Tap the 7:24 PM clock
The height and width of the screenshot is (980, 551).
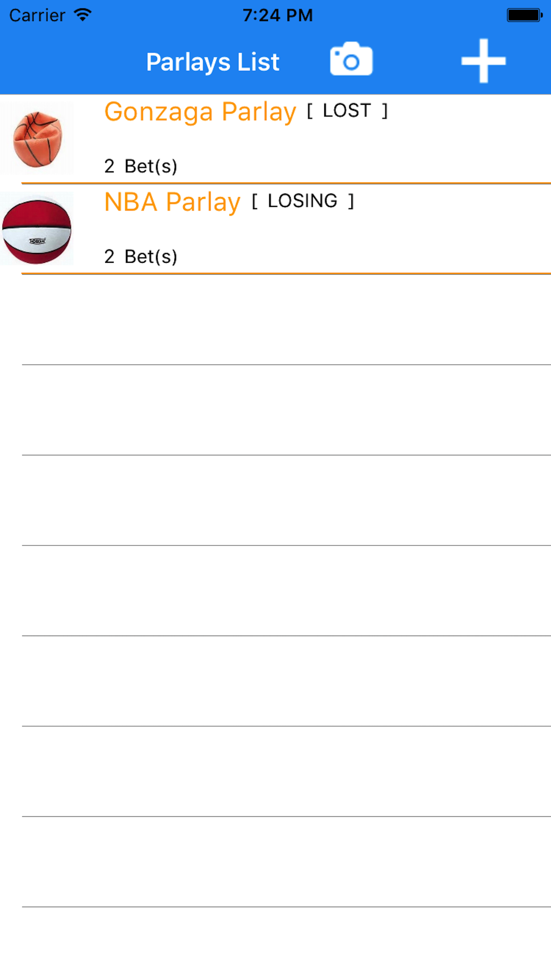point(277,15)
